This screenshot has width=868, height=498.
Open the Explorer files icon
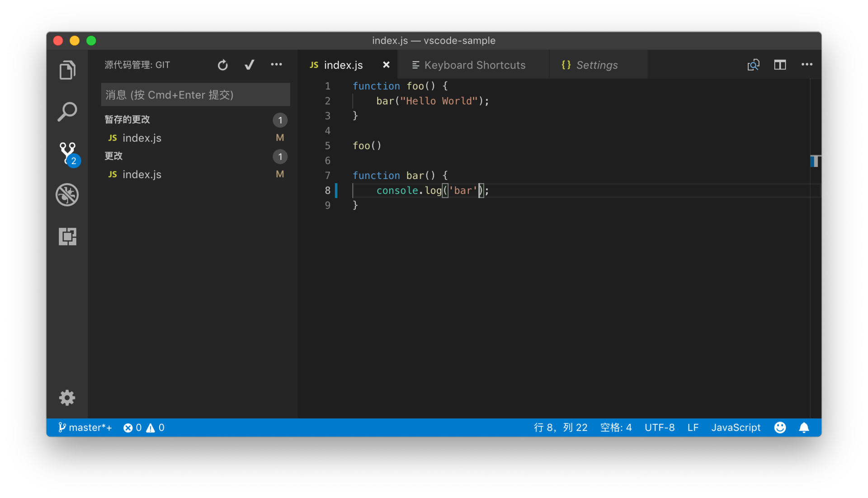coord(67,70)
